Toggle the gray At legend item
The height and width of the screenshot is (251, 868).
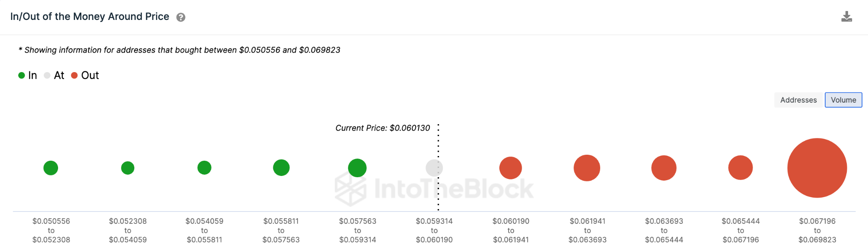(54, 75)
